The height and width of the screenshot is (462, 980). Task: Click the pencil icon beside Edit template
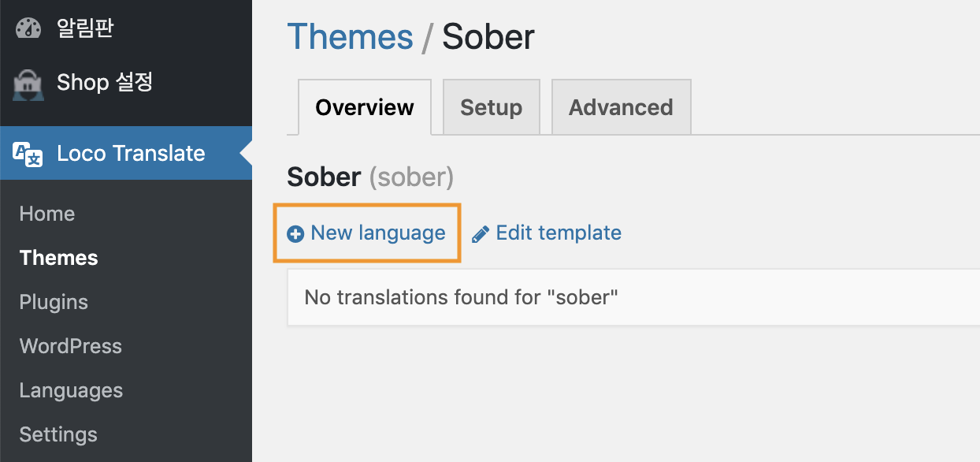click(480, 233)
